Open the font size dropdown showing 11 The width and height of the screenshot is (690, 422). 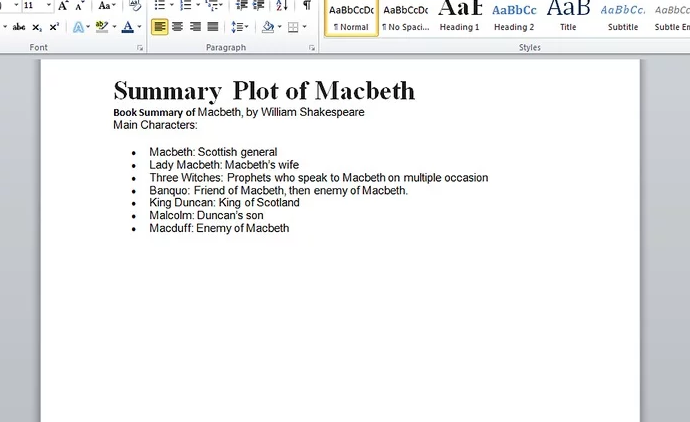pyautogui.click(x=48, y=5)
